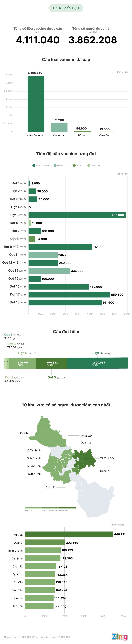Click the Moderna legend dot
The height and width of the screenshot is (644, 132).
55,166
